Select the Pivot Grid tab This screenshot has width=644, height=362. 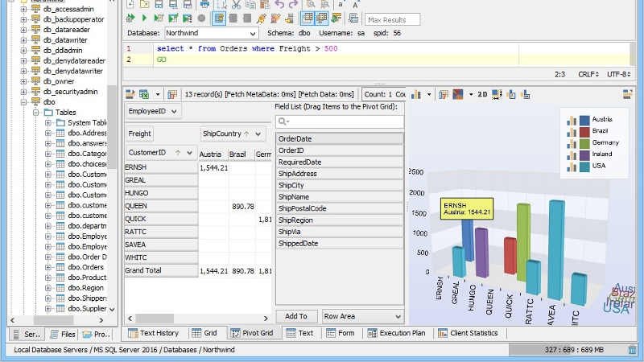click(x=252, y=333)
